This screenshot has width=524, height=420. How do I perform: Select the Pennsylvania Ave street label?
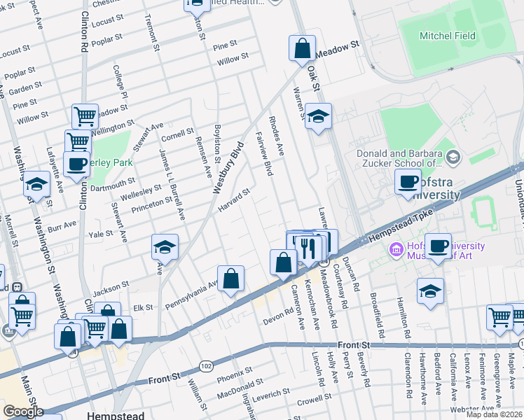[192, 295]
